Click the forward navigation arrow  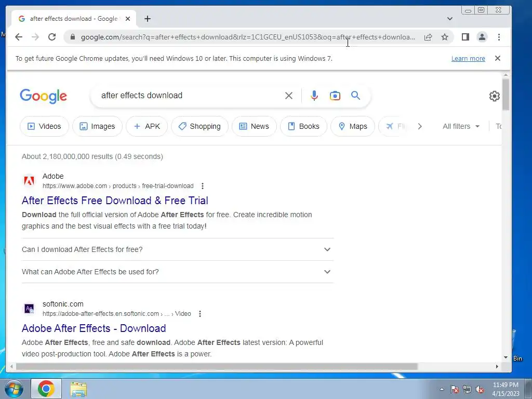click(35, 37)
